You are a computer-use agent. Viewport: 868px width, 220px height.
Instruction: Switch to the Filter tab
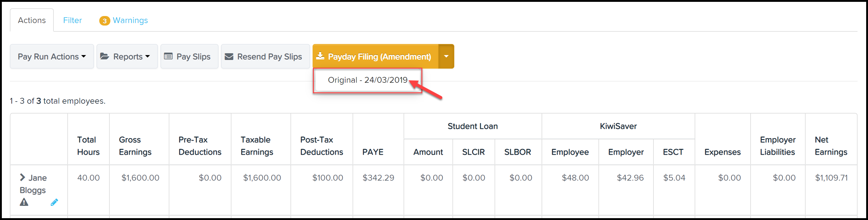[73, 20]
